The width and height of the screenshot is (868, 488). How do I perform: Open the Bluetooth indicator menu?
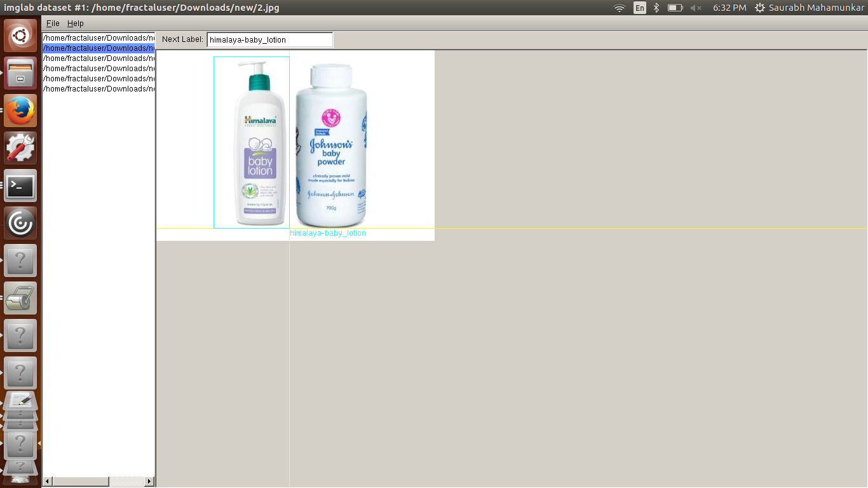(656, 8)
